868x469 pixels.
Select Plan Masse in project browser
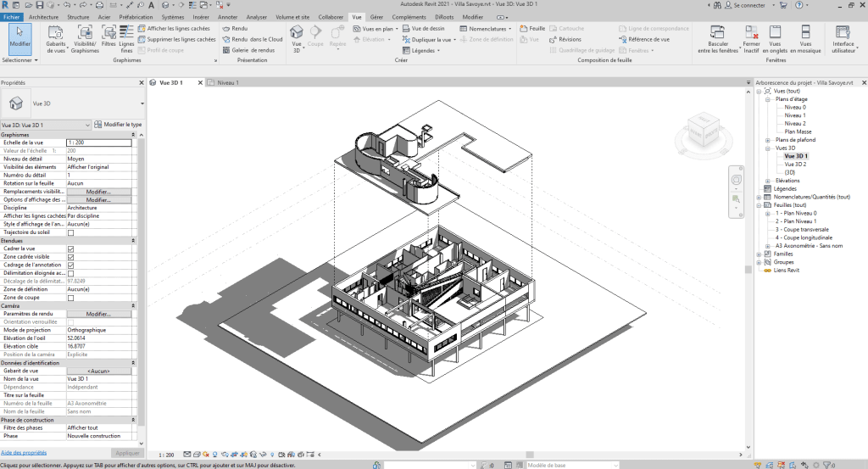(798, 131)
